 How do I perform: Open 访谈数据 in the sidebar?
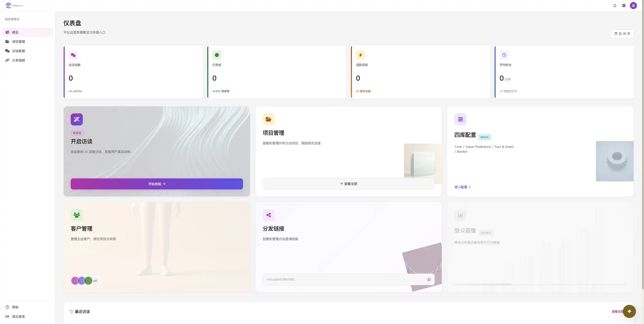pos(18,51)
